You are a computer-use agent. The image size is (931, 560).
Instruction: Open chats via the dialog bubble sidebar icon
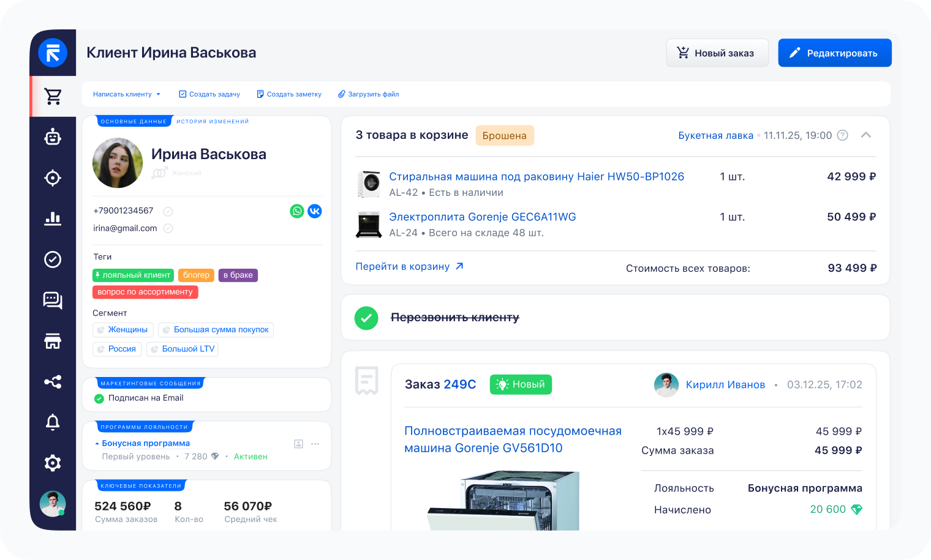point(53,300)
